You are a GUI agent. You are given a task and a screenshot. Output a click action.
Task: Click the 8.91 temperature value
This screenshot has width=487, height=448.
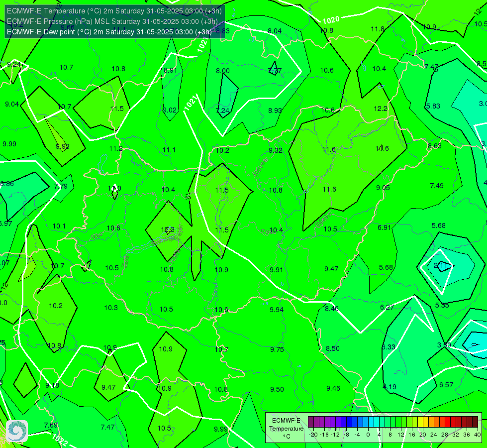pyautogui.click(x=170, y=70)
